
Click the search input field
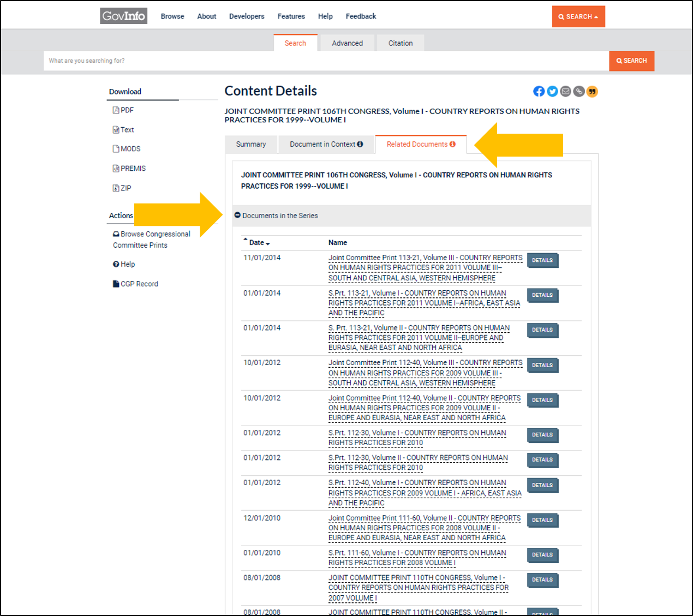click(322, 61)
